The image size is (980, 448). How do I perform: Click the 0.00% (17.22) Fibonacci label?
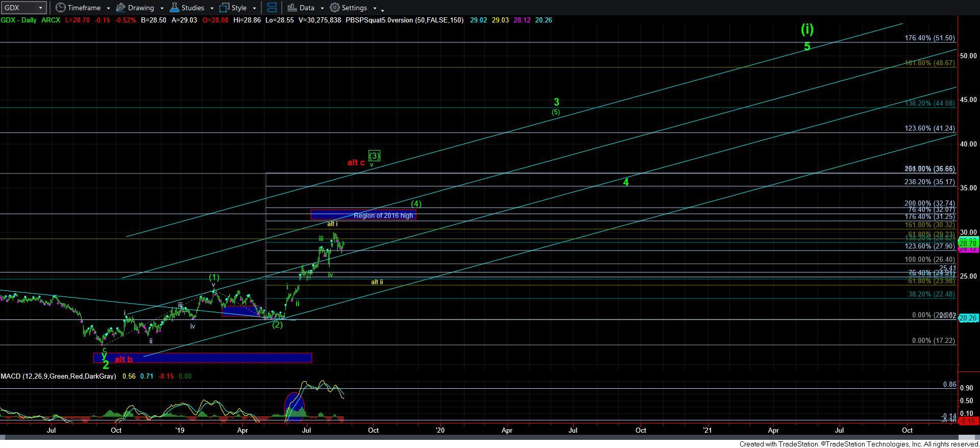(934, 340)
